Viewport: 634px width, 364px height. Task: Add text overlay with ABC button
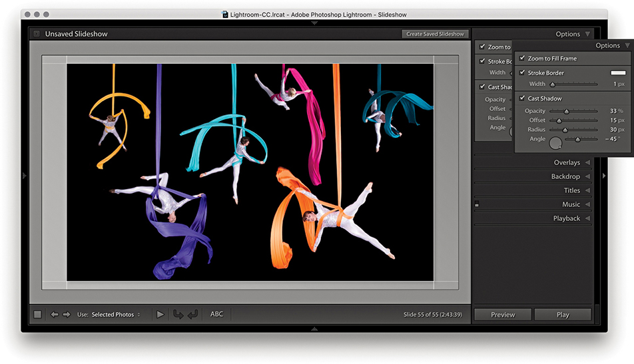[x=217, y=314]
